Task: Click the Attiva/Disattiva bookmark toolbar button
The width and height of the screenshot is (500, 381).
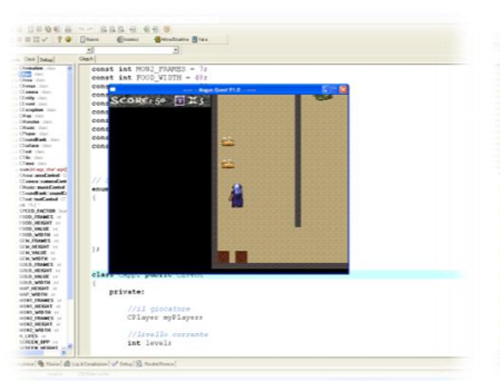Action: click(172, 39)
